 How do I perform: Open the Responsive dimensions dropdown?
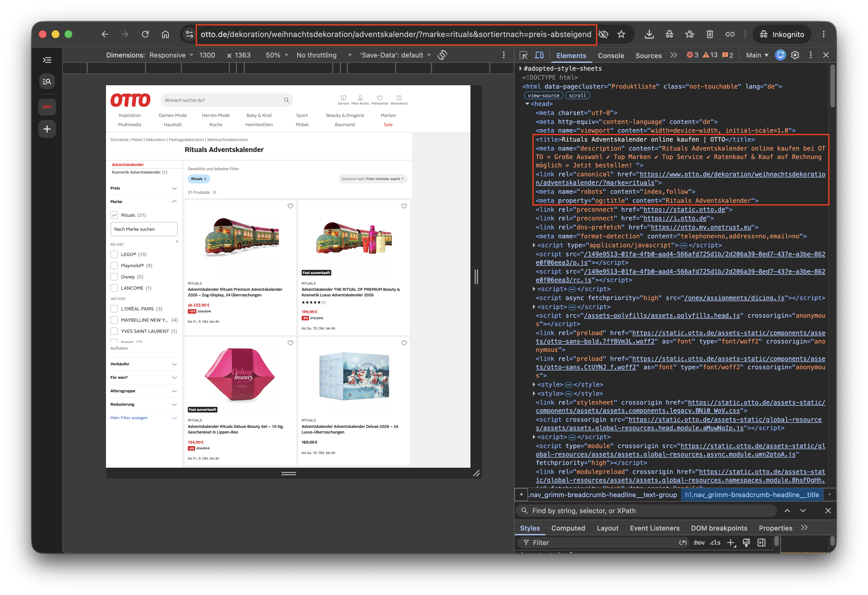[x=171, y=55]
